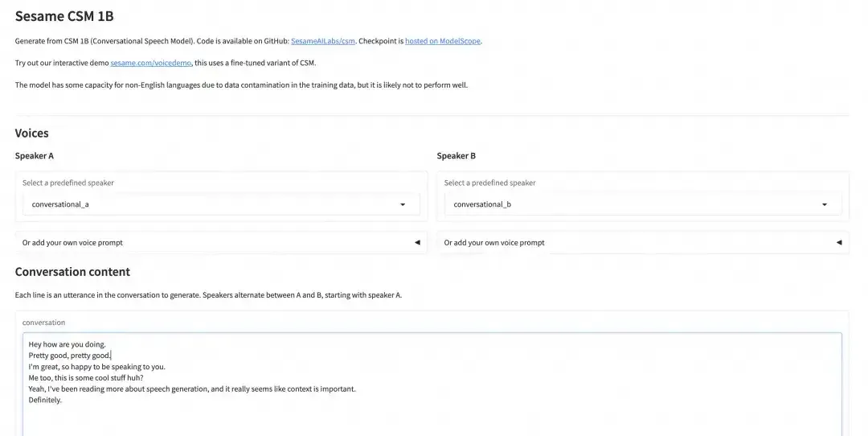Open the hosted on ModelScope link
The image size is (868, 436).
tap(443, 41)
